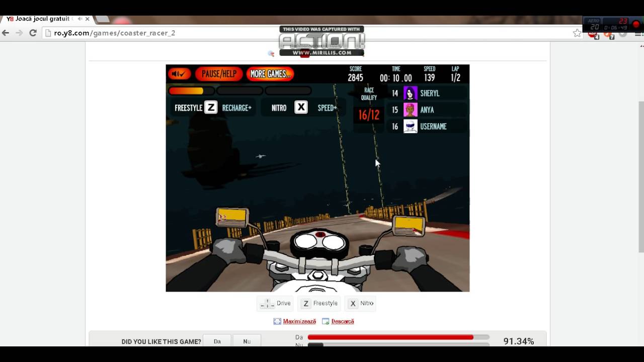644x362 pixels.
Task: Click the page vertical scrollbar
Action: pyautogui.click(x=640, y=176)
